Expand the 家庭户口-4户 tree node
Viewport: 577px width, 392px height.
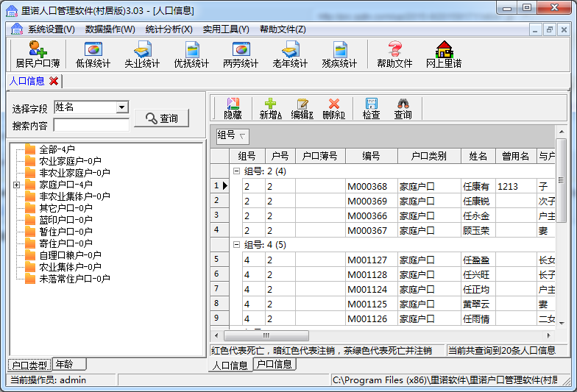(x=17, y=185)
